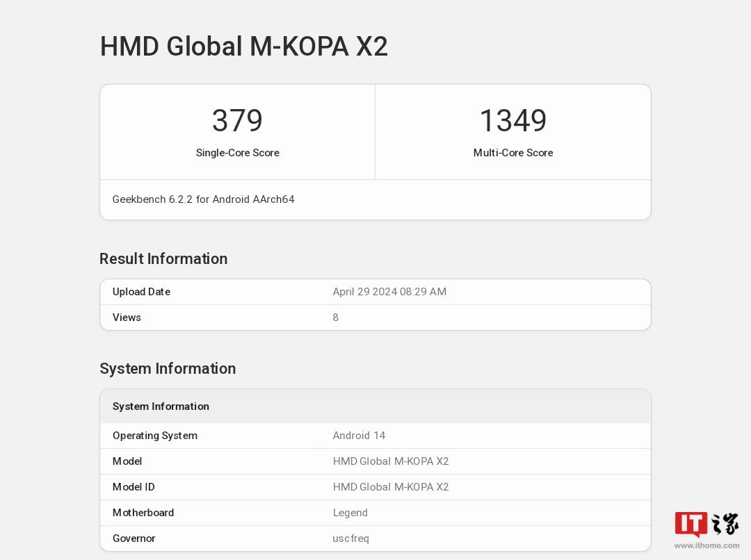This screenshot has height=560, width=751.
Task: Click the Geekbench 6.2.2 version text
Action: 204,199
